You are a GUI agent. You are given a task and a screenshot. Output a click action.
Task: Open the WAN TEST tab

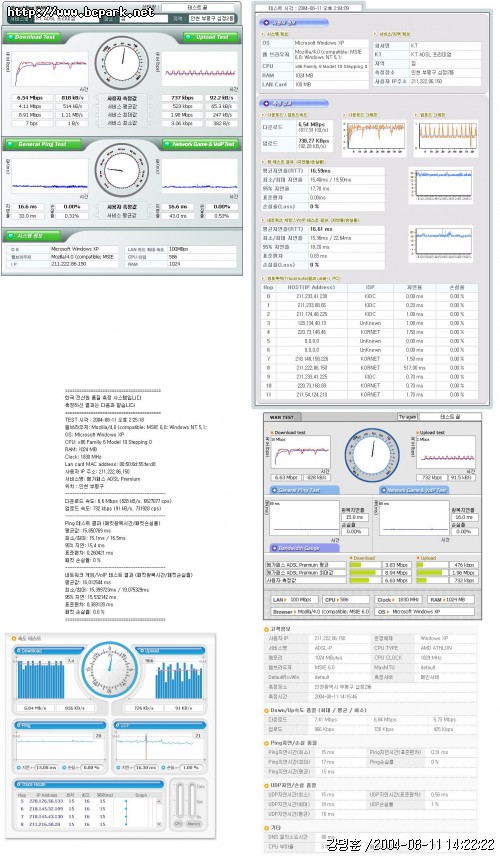click(283, 417)
